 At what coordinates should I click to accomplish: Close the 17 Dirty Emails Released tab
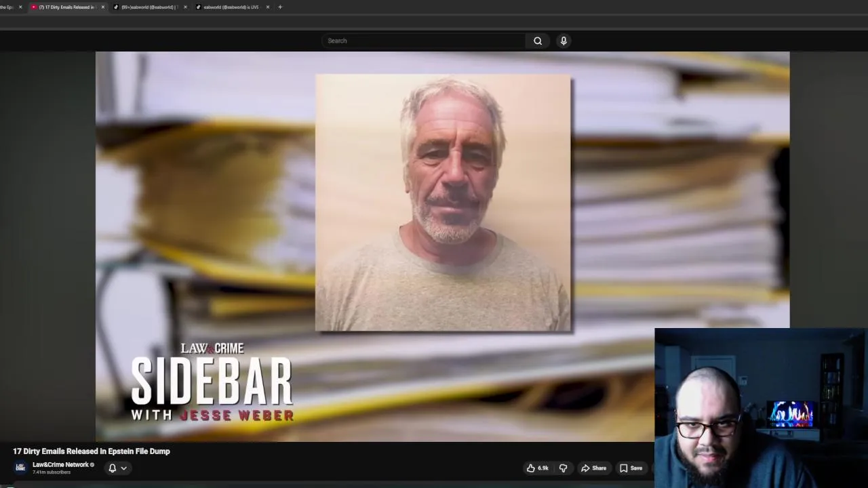103,7
